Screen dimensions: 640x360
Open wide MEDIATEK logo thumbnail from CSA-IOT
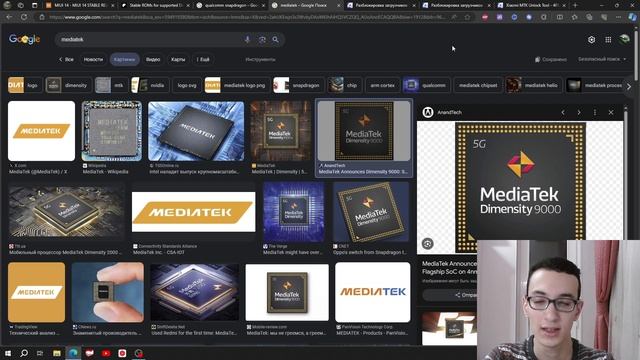[x=193, y=212]
